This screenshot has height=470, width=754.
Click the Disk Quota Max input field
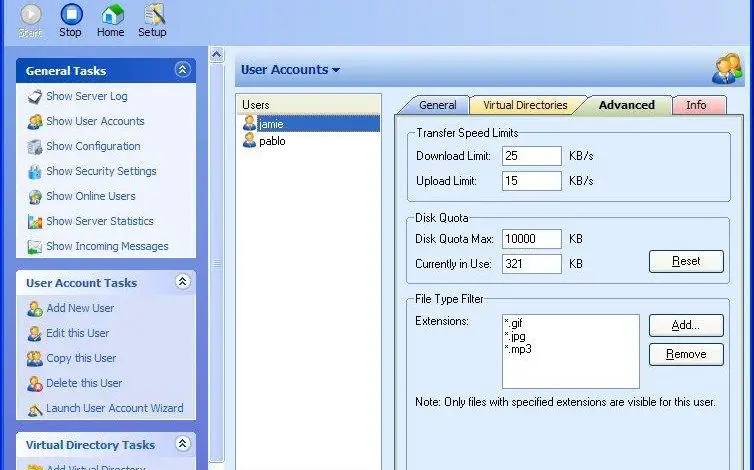point(531,239)
